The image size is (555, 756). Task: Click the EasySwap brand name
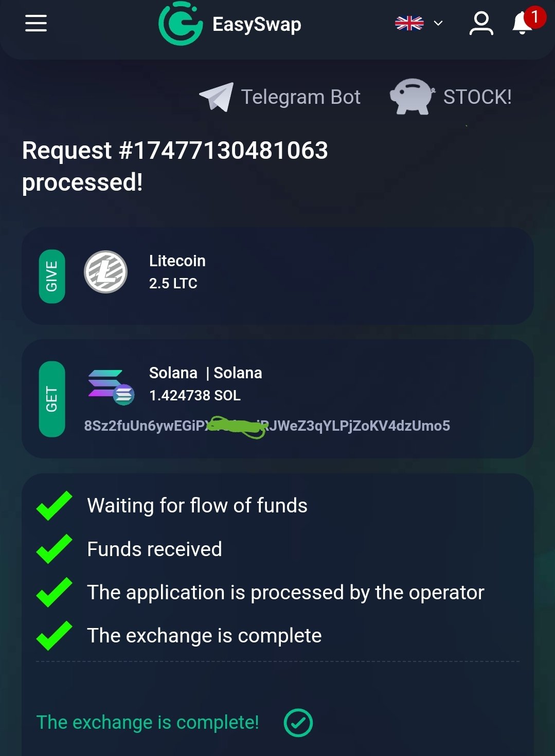point(257,24)
